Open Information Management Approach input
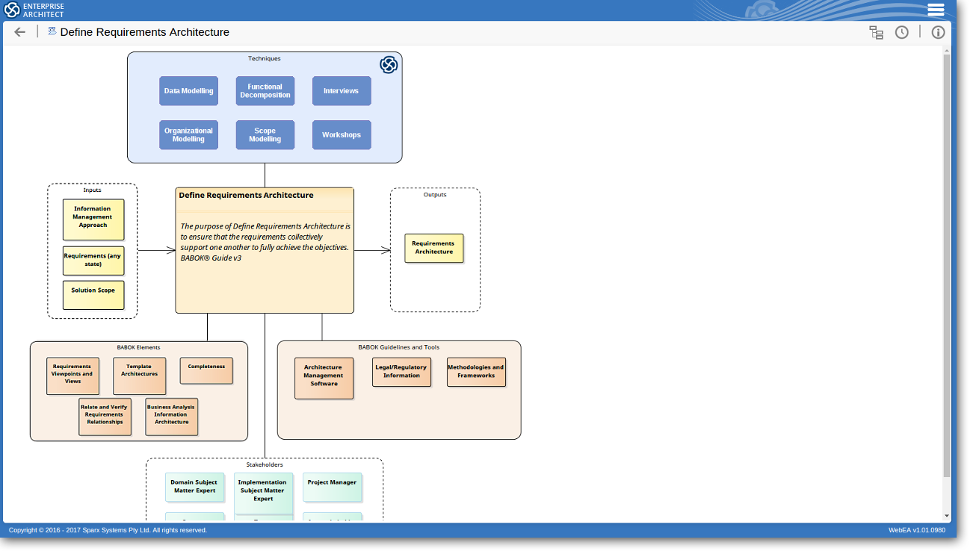 [x=93, y=219]
